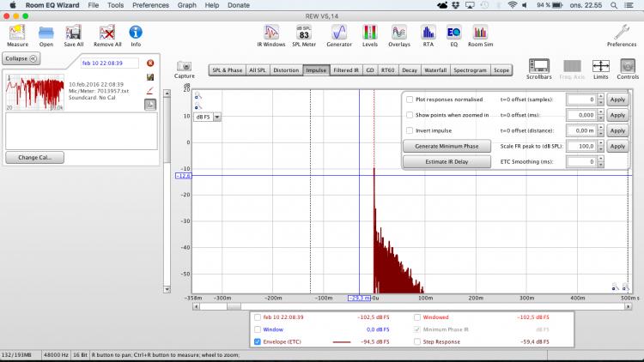
Task: Show the Window trace
Action: tap(258, 329)
